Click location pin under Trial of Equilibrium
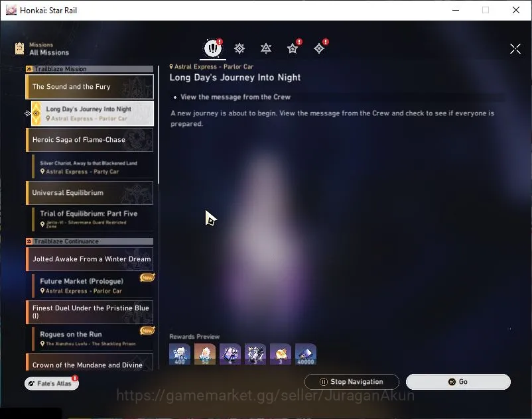The image size is (532, 419). [x=42, y=224]
